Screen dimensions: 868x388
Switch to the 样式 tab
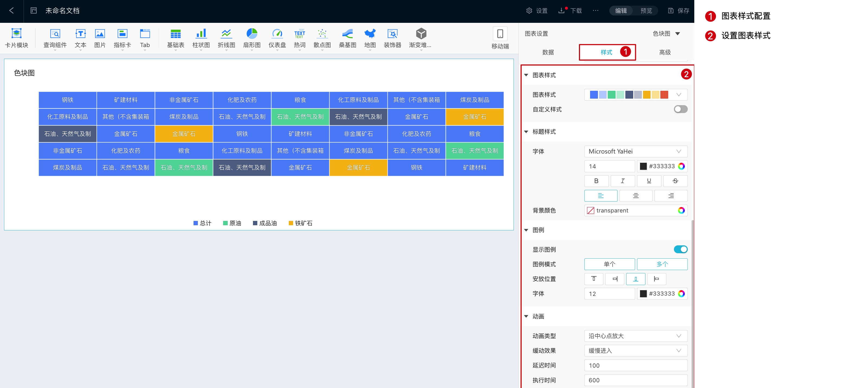[607, 52]
